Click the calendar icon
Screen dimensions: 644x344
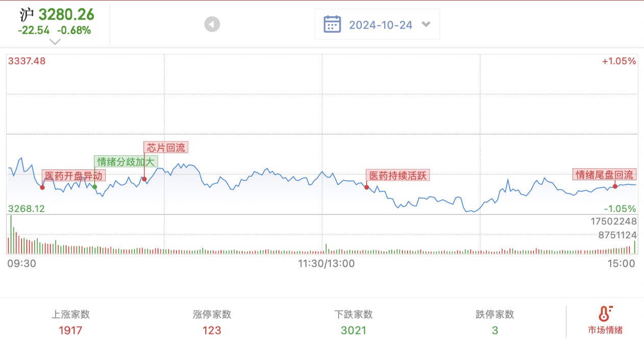pyautogui.click(x=332, y=24)
